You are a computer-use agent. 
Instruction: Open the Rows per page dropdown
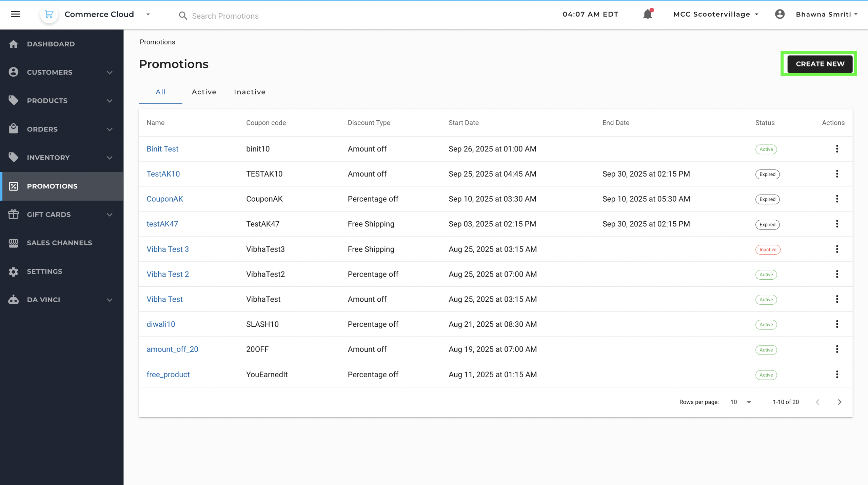pos(741,402)
